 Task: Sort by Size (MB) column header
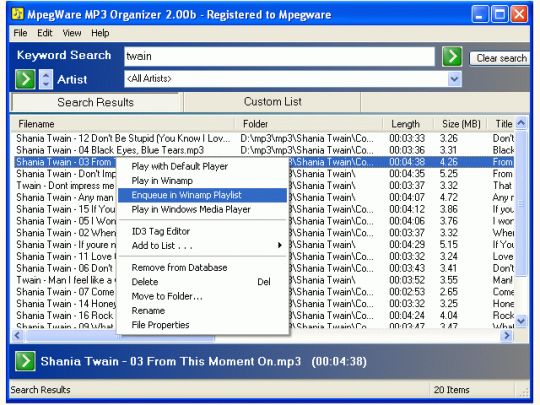coord(460,124)
